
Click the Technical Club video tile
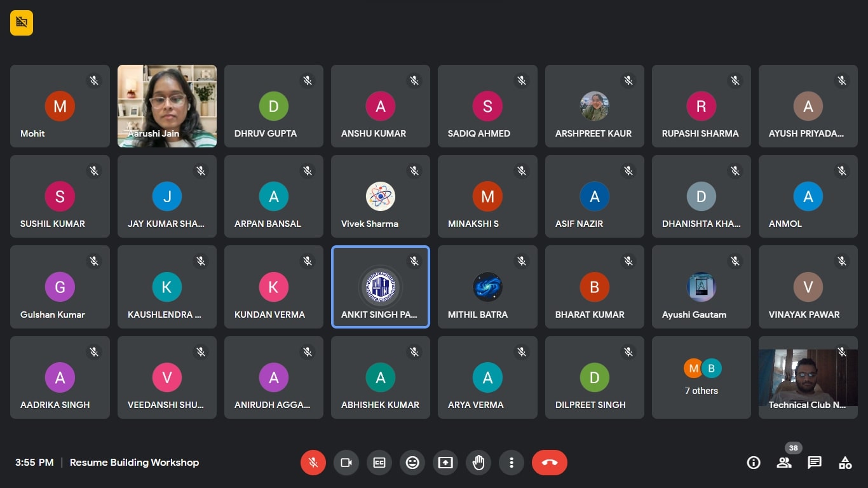point(808,377)
